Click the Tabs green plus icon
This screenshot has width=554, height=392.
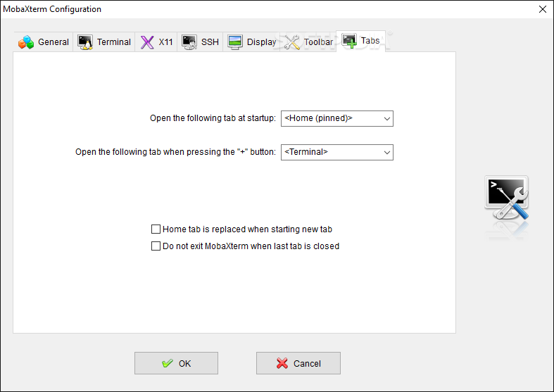(x=349, y=41)
